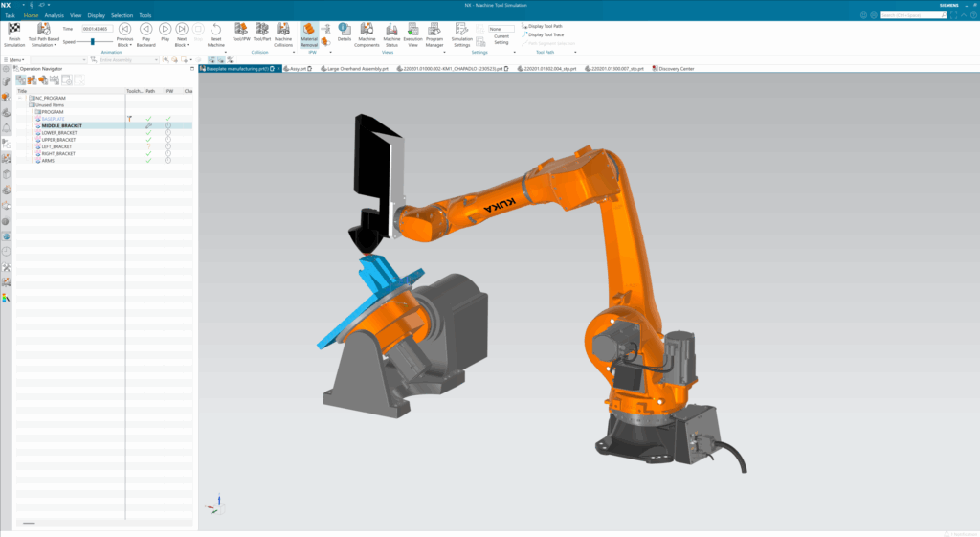Switch to Program Order View icon

pos(21,80)
